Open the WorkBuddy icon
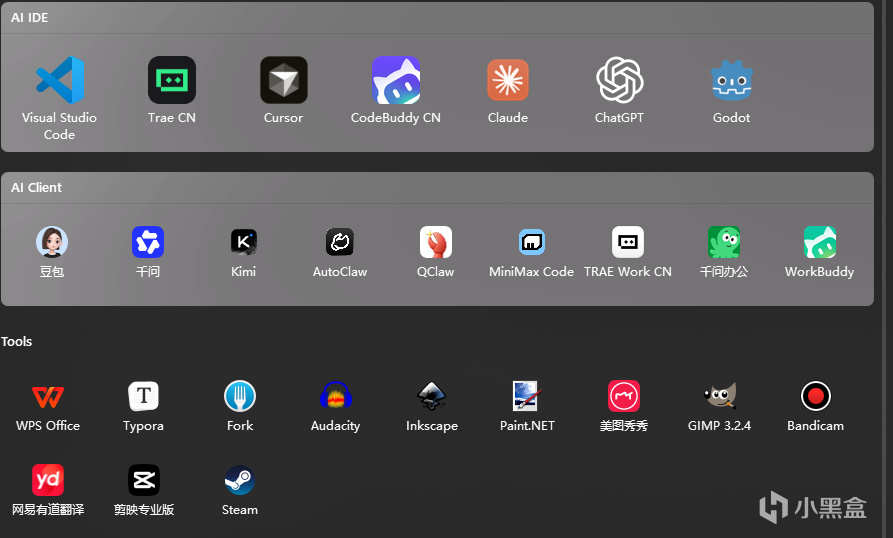 [820, 242]
